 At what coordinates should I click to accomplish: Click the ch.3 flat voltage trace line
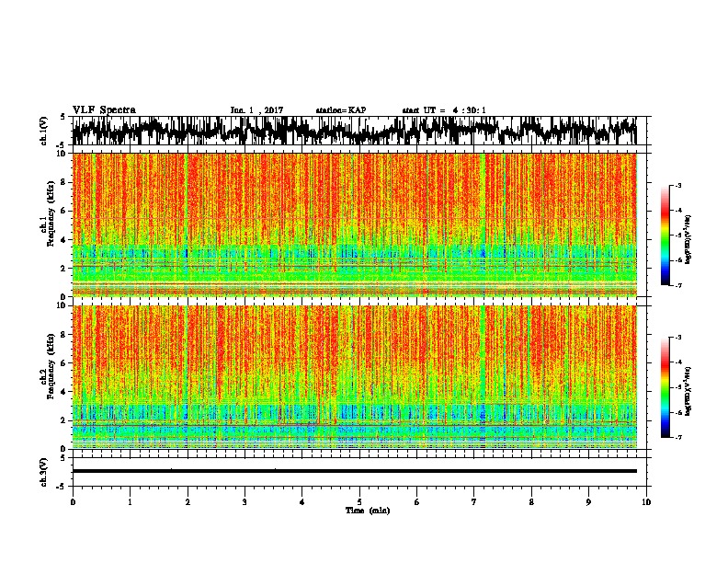click(x=355, y=471)
